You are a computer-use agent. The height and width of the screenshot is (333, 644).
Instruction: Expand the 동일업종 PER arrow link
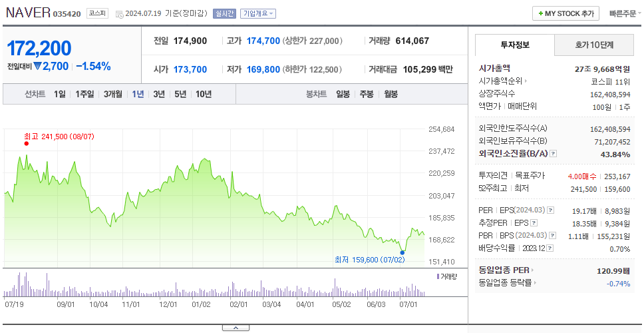pos(533,270)
